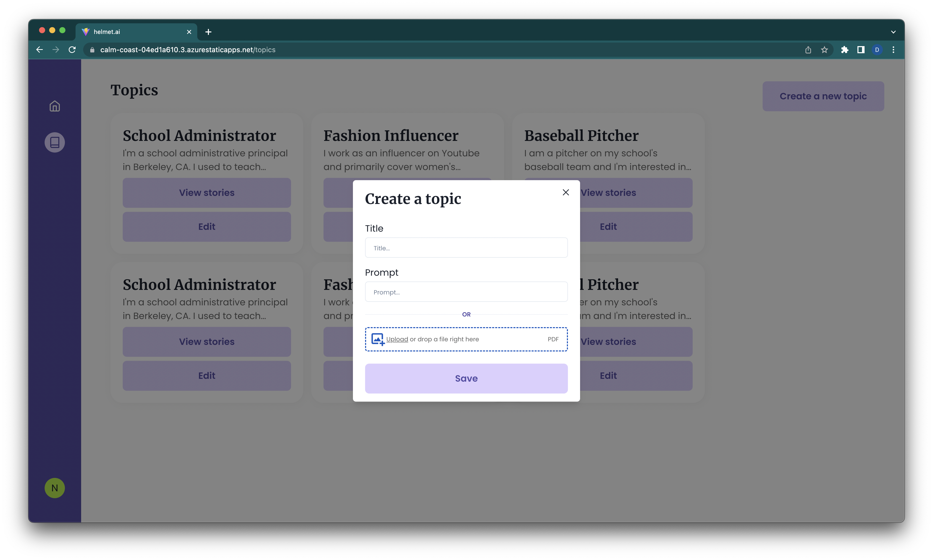Image resolution: width=933 pixels, height=560 pixels.
Task: Click the image upload icon in dropzone
Action: pos(378,339)
